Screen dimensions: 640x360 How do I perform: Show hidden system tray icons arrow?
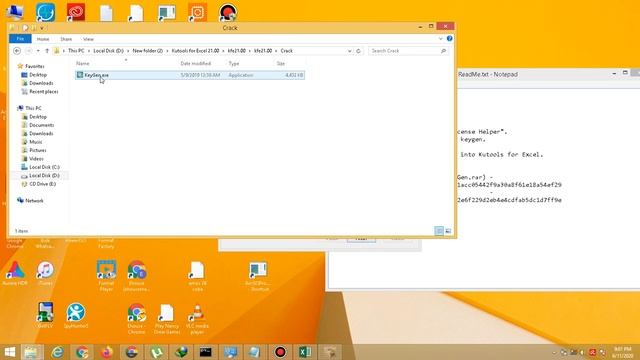(554, 352)
